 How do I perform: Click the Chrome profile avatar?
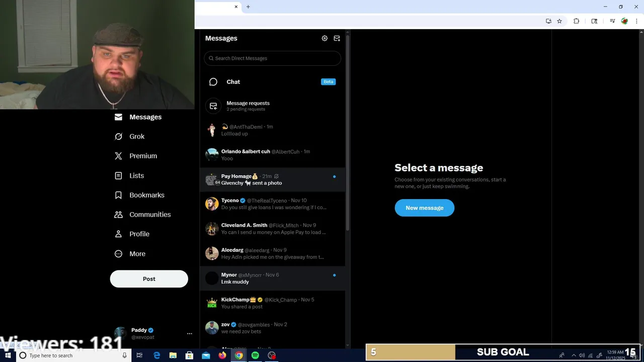[624, 21]
